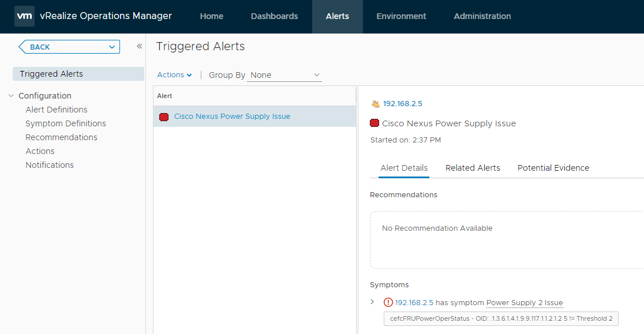This screenshot has width=644, height=334.
Task: Click the VMware vm logo icon
Action: [x=24, y=16]
